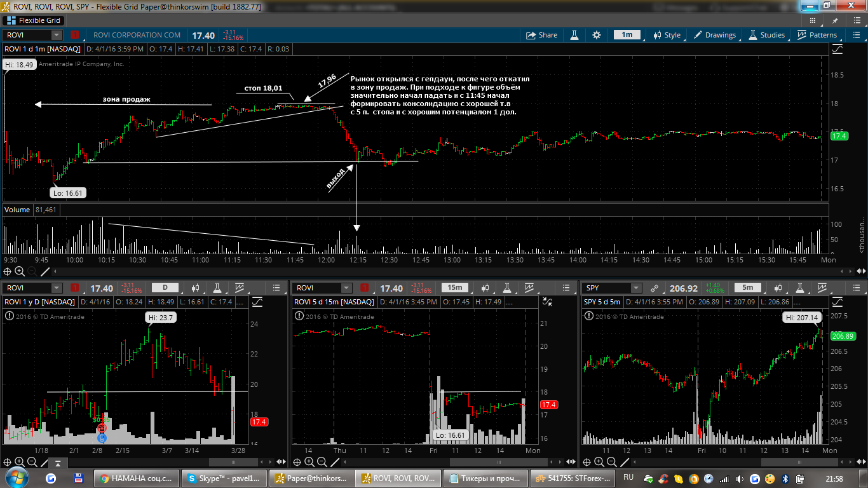Open the Drawings tools menu
Screen dimensions: 868x488
714,35
